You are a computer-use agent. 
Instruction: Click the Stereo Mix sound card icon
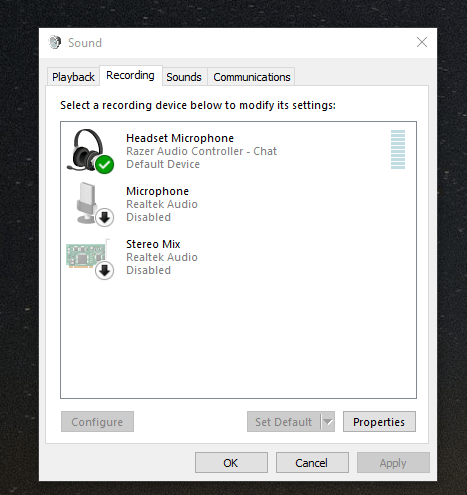click(x=90, y=259)
